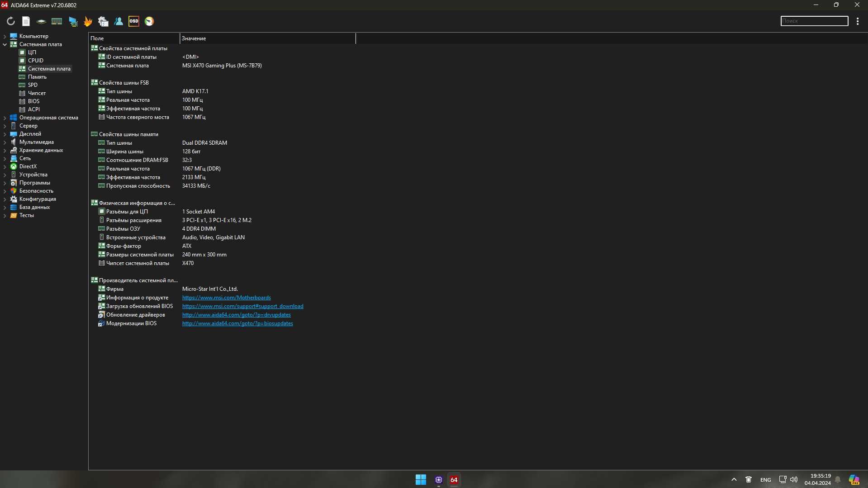868x488 pixels.
Task: Select the highlighted Системная плата child item
Action: click(x=49, y=69)
